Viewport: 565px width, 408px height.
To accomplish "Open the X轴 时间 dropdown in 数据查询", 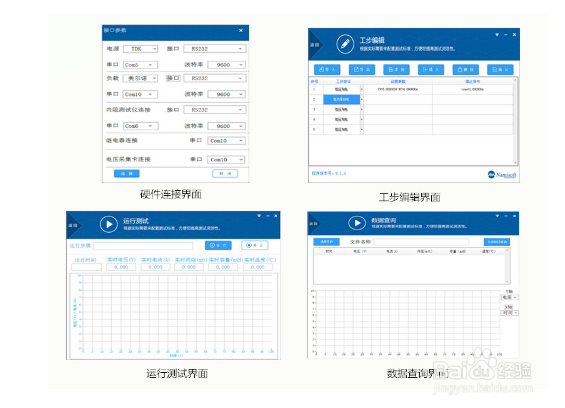I will pos(510,313).
